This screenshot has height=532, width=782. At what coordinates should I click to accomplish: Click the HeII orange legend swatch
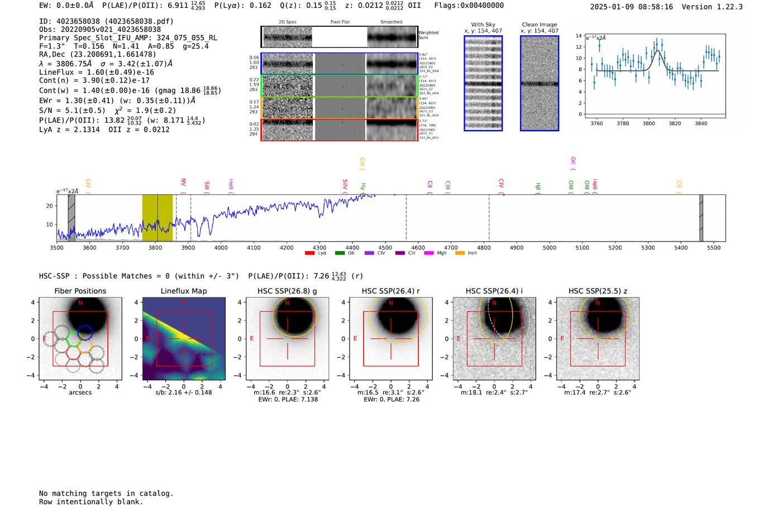460,253
